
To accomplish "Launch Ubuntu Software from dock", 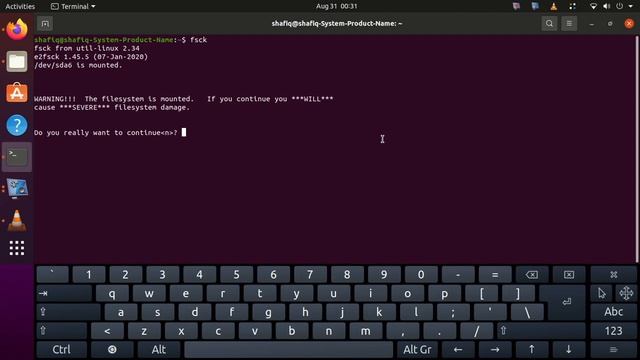I will click(x=17, y=93).
